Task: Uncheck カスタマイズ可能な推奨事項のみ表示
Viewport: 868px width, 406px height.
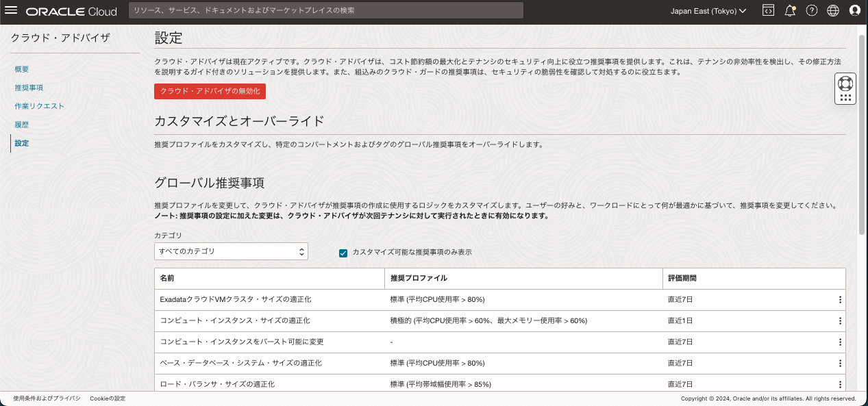Action: click(342, 252)
